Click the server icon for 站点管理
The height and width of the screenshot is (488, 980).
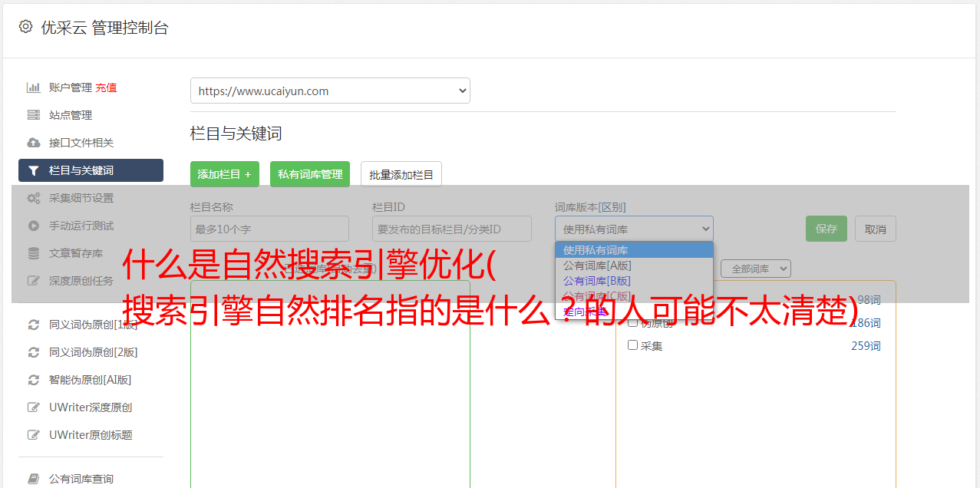(x=34, y=115)
